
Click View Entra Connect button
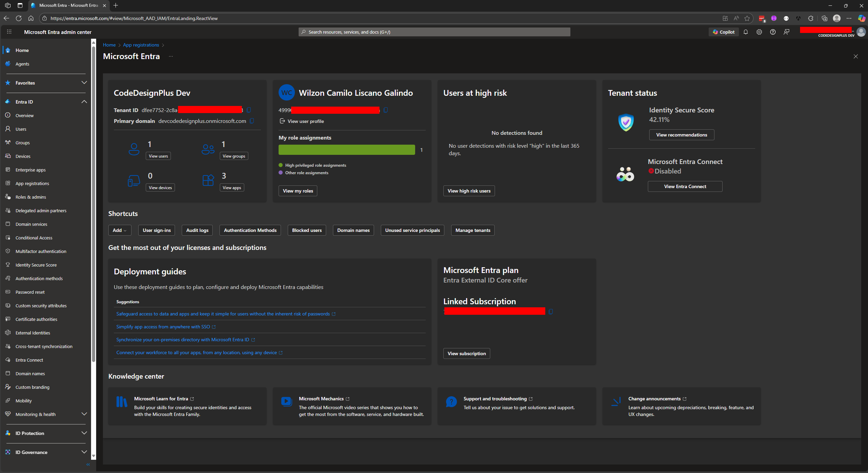(x=685, y=186)
